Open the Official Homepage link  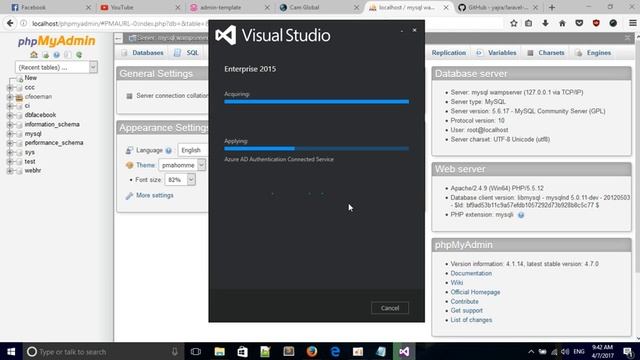coord(475,292)
